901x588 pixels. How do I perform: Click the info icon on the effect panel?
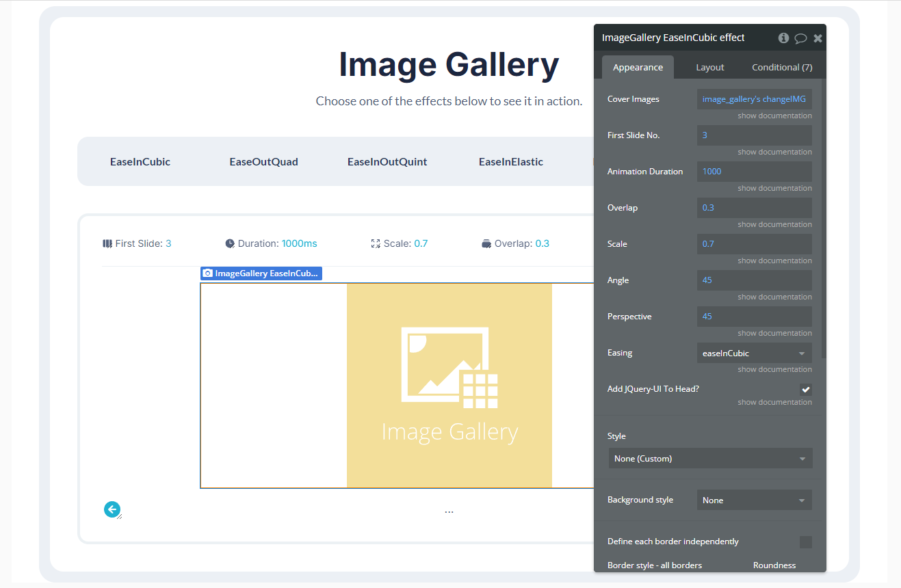783,38
